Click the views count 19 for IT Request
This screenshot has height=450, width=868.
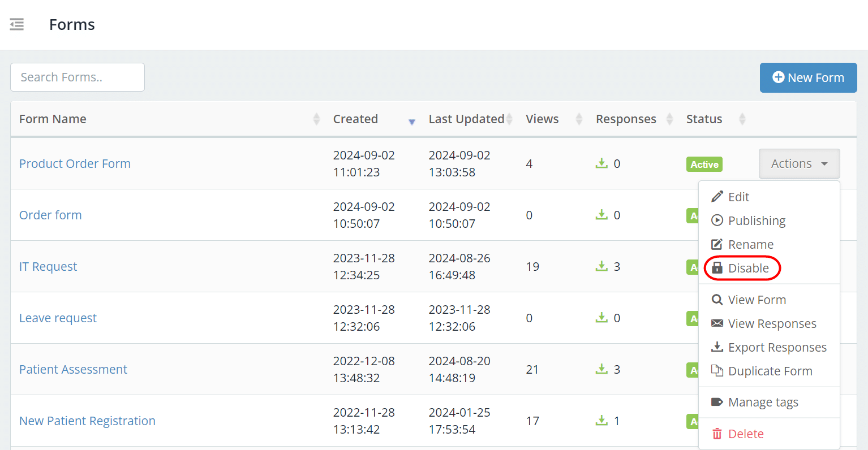point(532,266)
